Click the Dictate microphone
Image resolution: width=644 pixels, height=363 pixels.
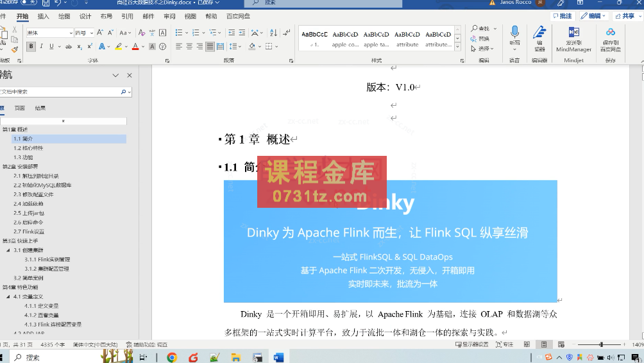(514, 37)
